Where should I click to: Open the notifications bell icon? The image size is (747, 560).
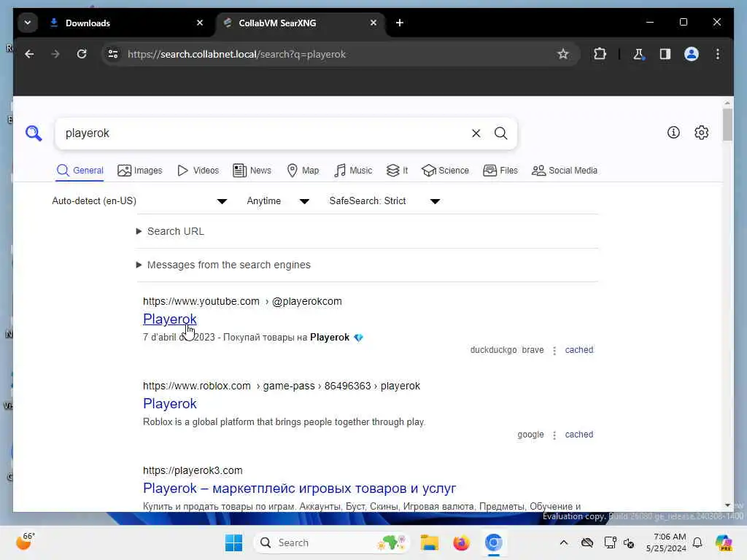click(697, 542)
